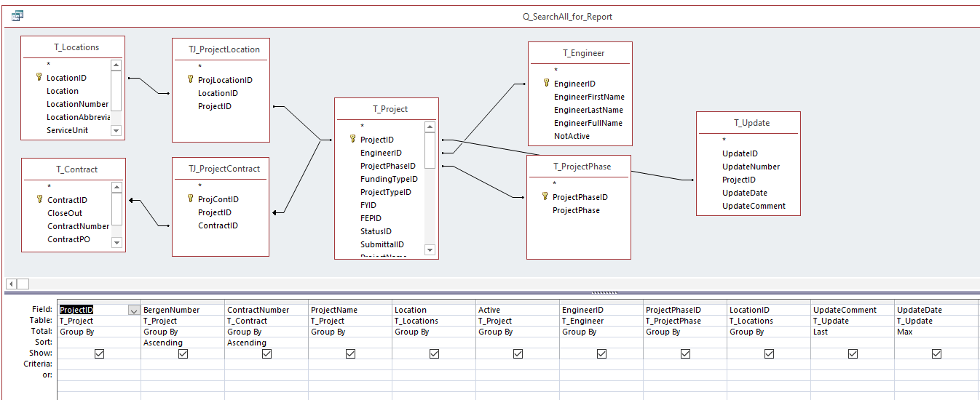The height and width of the screenshot is (400, 980).
Task: Click the or cell under EngineerID column
Action: [x=601, y=375]
